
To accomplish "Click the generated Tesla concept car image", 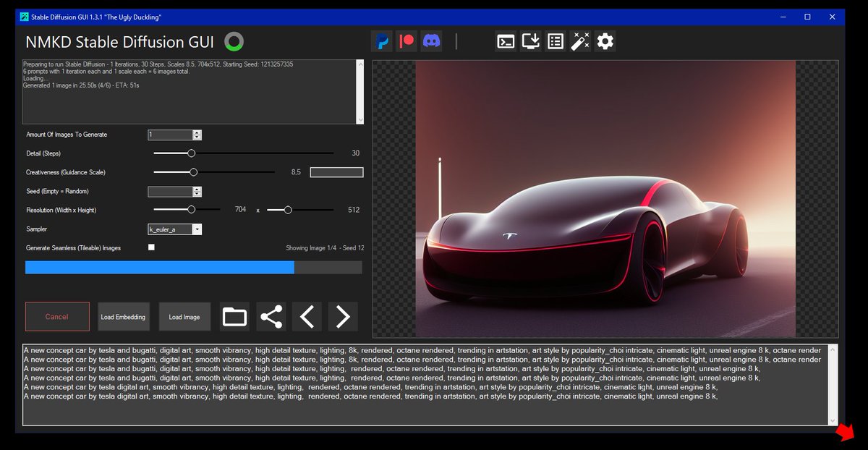I will 606,199.
